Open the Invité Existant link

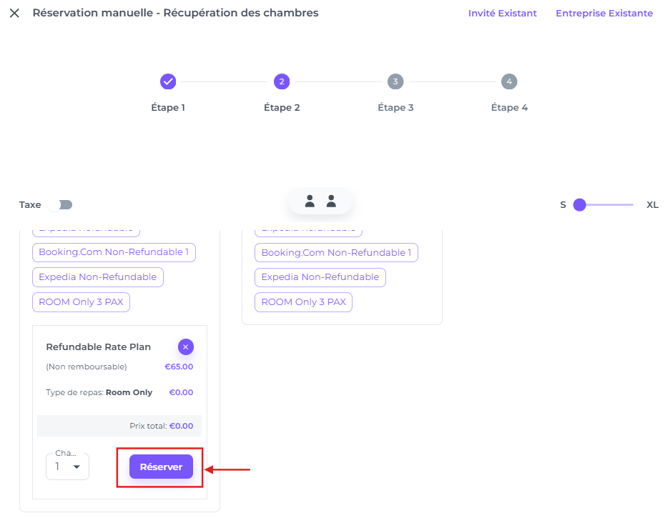[502, 13]
